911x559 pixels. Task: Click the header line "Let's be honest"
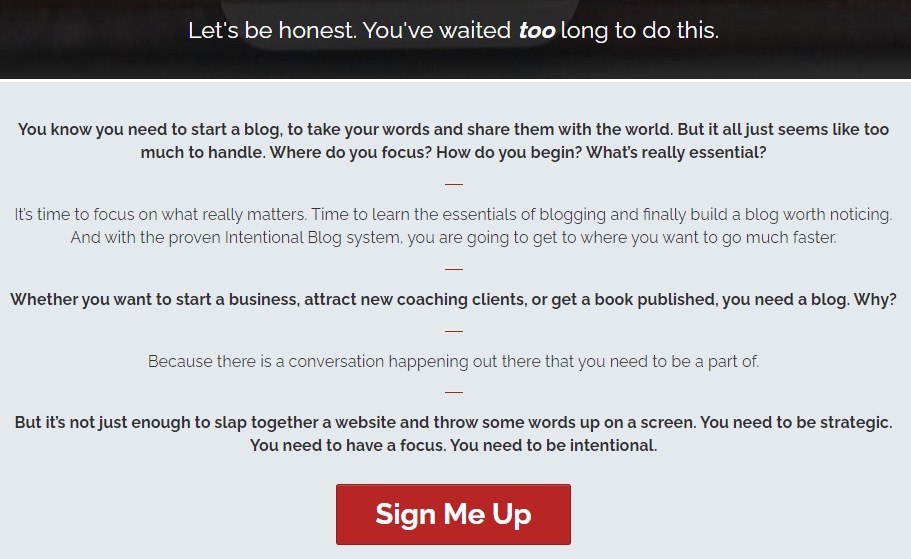click(453, 30)
